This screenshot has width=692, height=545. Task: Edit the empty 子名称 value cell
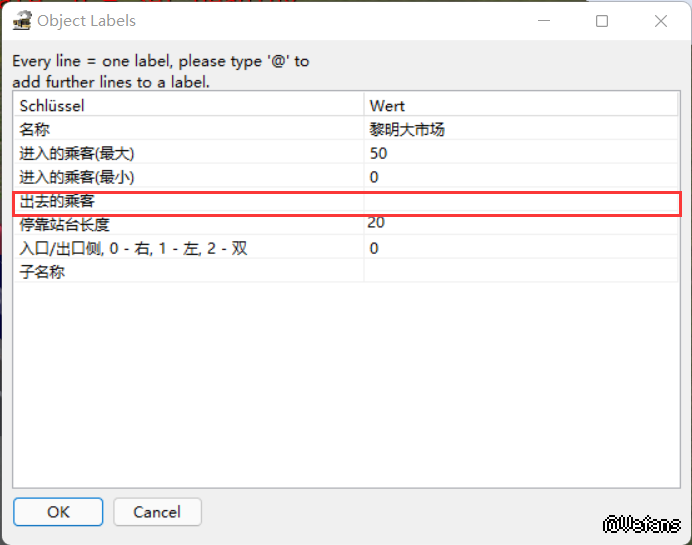521,271
